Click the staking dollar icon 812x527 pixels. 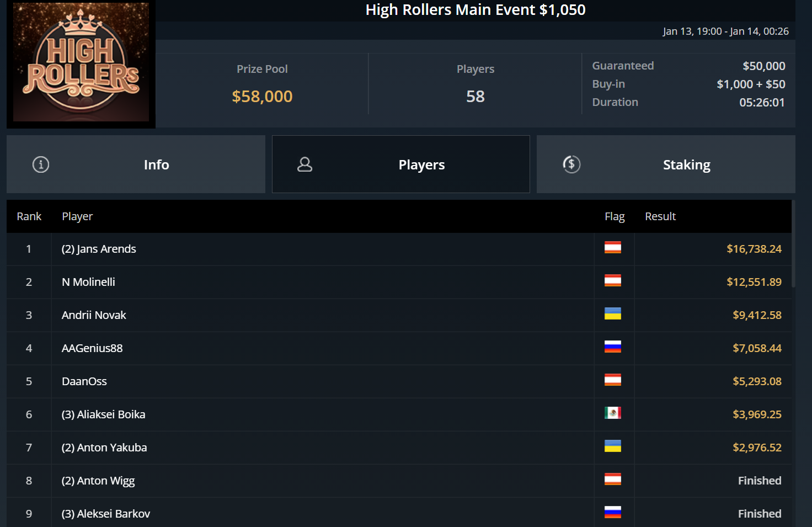(571, 164)
